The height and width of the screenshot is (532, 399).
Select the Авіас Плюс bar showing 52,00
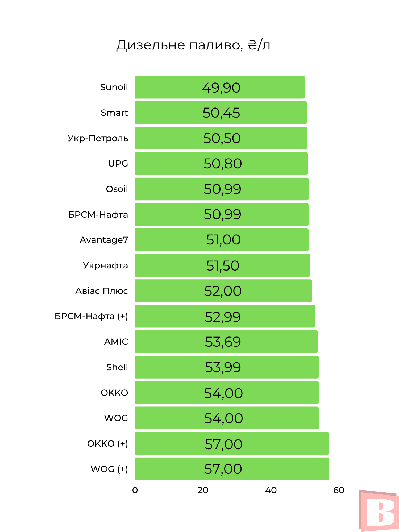[x=223, y=291]
